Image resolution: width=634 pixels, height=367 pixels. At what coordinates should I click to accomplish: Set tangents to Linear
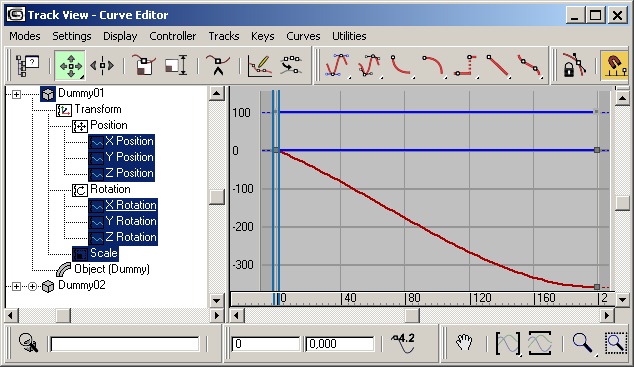(497, 65)
